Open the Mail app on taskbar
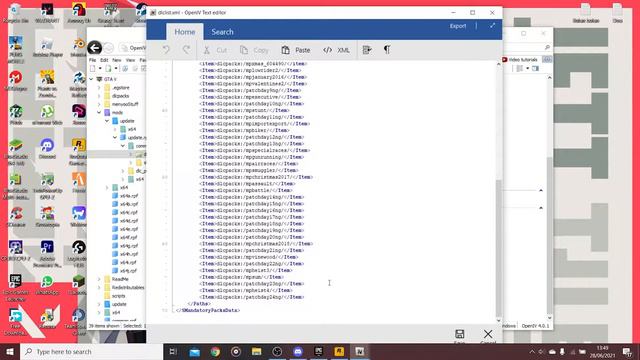This screenshot has width=640, height=360. 194,351
